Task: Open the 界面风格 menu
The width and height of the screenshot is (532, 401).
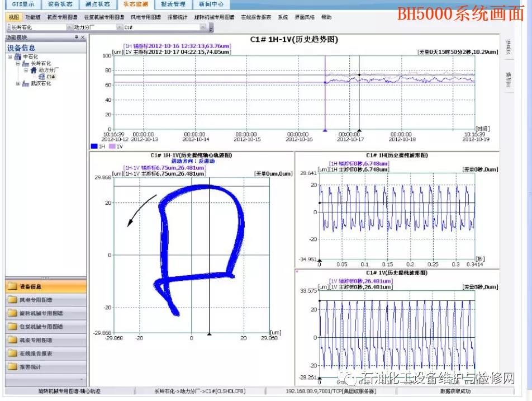Action: pos(304,17)
